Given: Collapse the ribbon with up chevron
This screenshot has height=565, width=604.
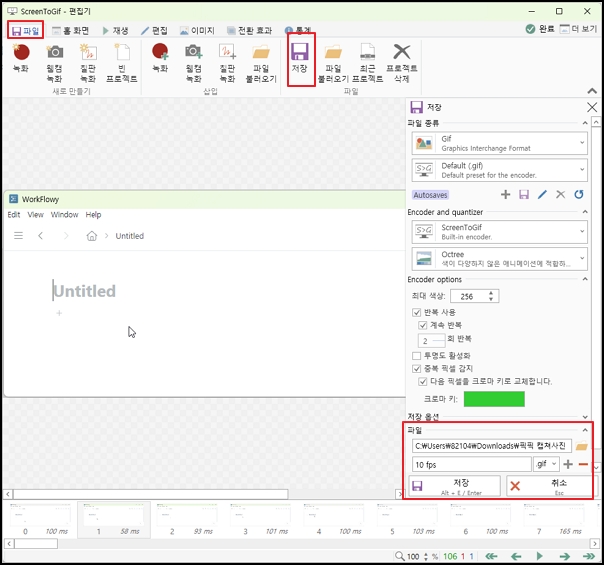Looking at the screenshot, I should tap(592, 91).
